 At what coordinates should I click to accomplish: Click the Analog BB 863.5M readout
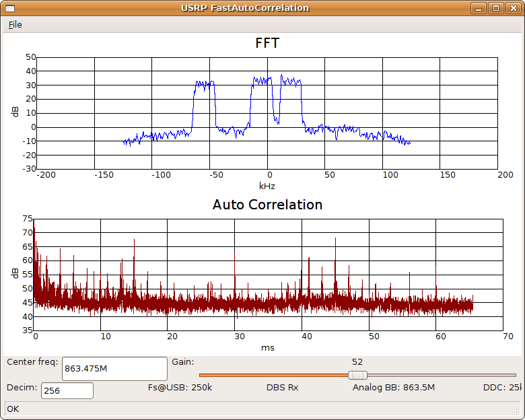coord(394,387)
